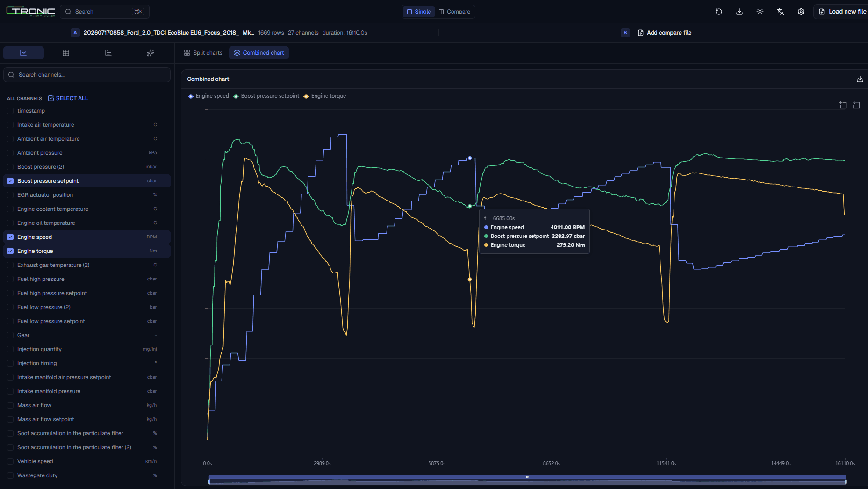Click Injection timing channel label
The width and height of the screenshot is (868, 489).
point(37,363)
